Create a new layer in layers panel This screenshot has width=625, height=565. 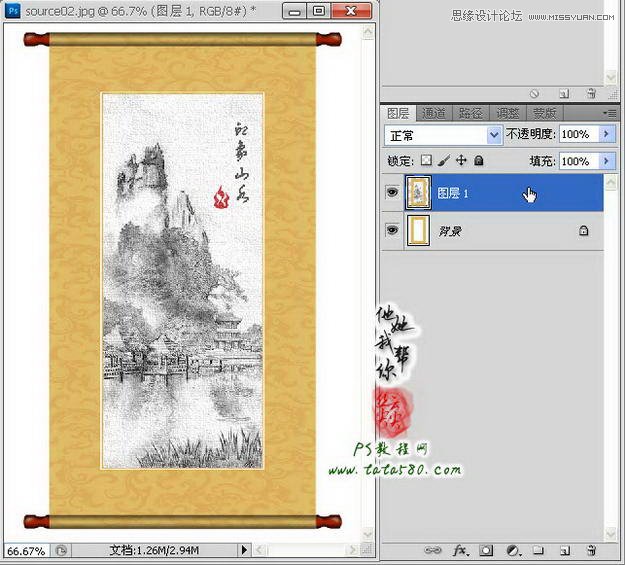(564, 551)
